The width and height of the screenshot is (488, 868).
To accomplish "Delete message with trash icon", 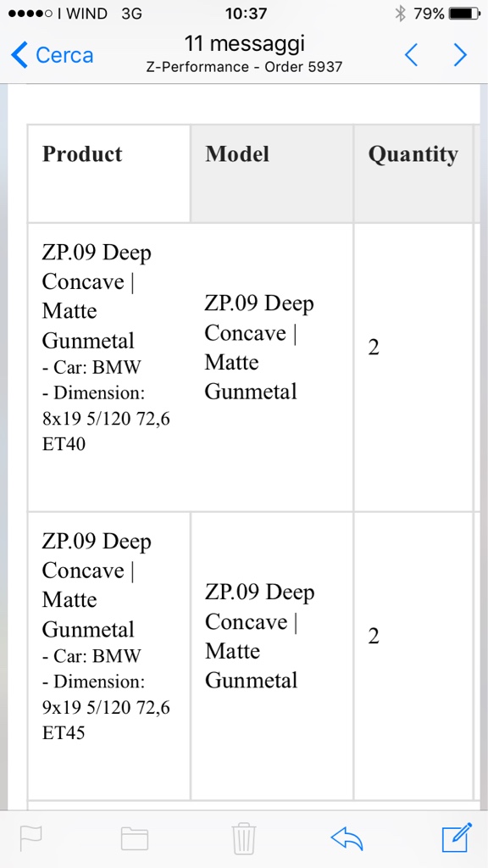I will [243, 838].
